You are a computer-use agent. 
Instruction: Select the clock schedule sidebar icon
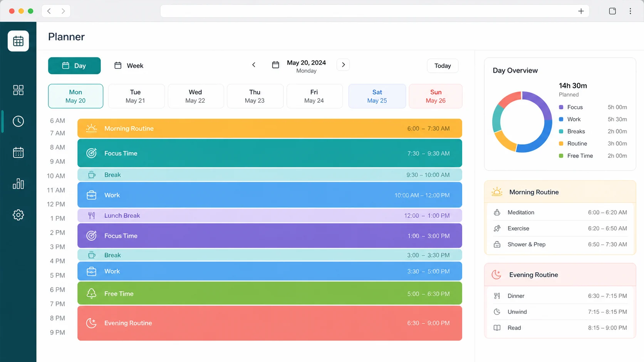pyautogui.click(x=18, y=121)
